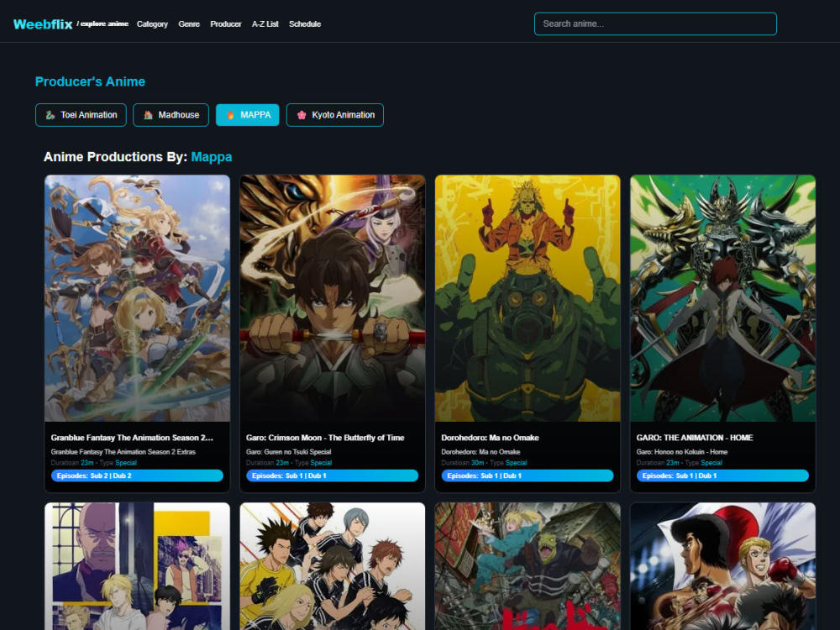Click the Garo: Crimson Moon - The Butterfly of Time title
The height and width of the screenshot is (630, 840).
tap(325, 438)
